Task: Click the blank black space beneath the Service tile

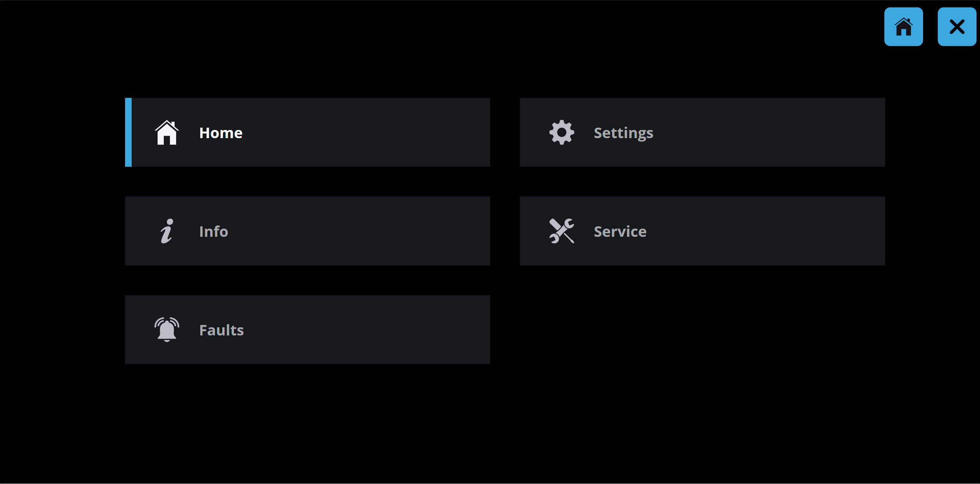Action: tap(702, 330)
